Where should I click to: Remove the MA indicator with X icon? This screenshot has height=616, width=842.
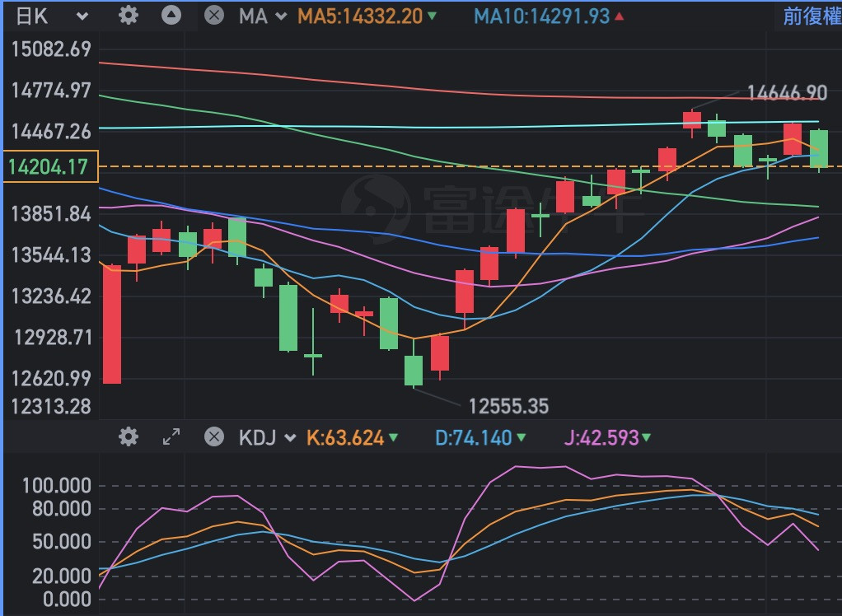[213, 16]
